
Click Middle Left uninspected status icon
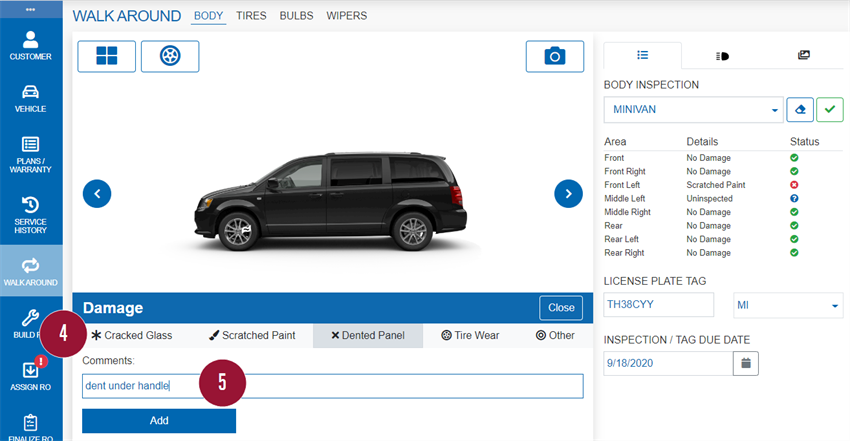(x=794, y=198)
